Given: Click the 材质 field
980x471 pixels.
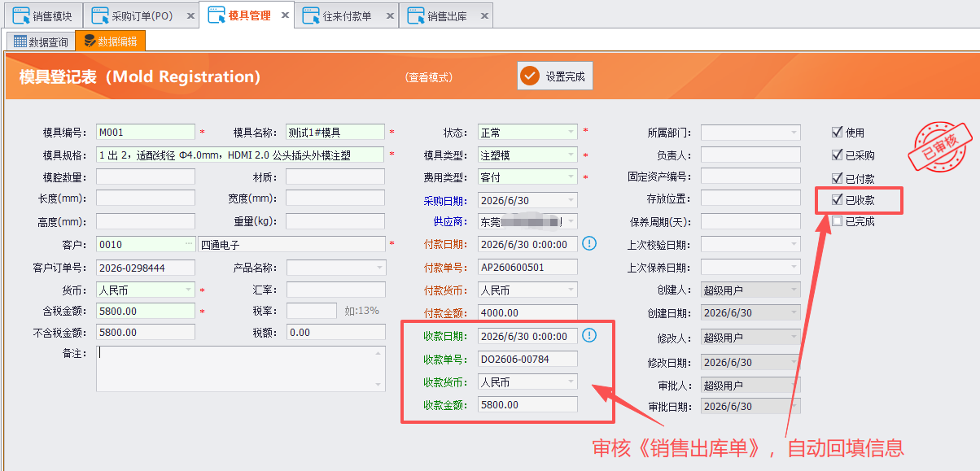Looking at the screenshot, I should (x=335, y=177).
